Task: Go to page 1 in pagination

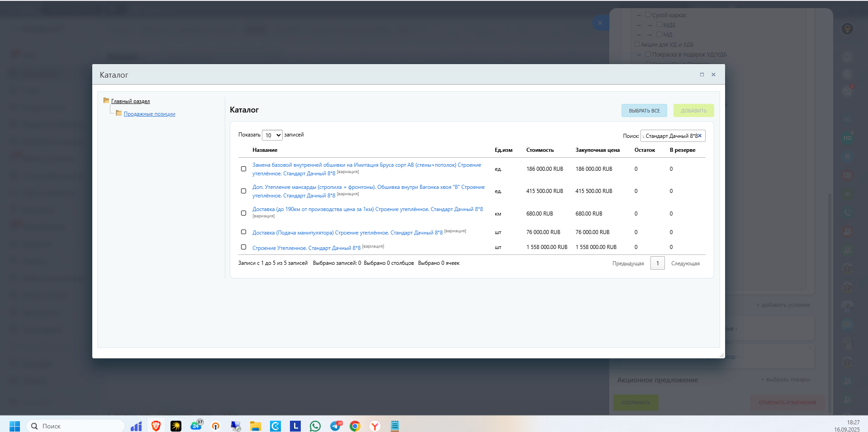Action: pos(657,263)
